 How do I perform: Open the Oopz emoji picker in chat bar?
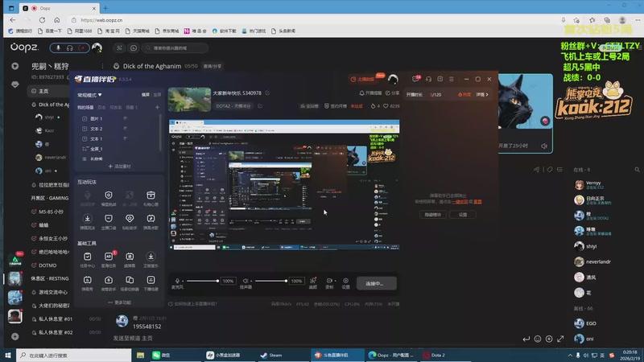538,339
